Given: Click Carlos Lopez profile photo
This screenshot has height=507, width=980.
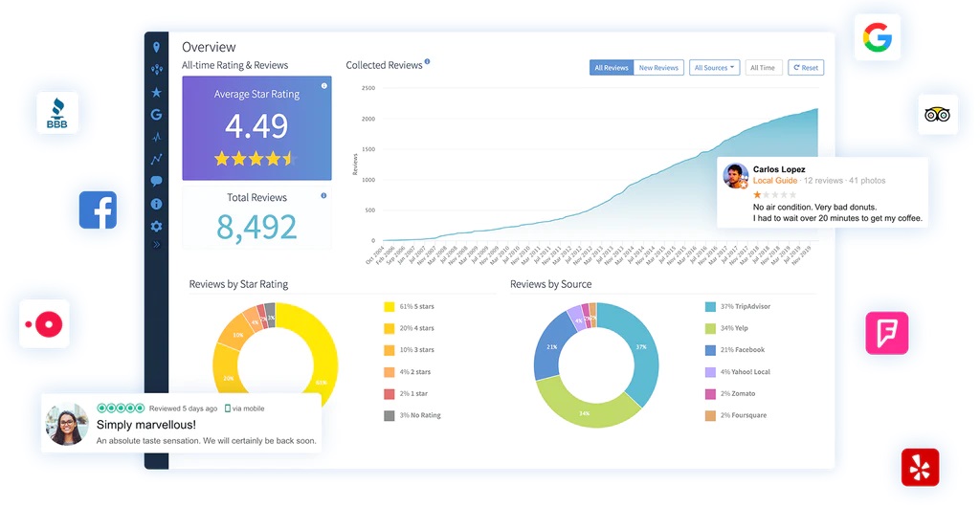Looking at the screenshot, I should [x=736, y=176].
